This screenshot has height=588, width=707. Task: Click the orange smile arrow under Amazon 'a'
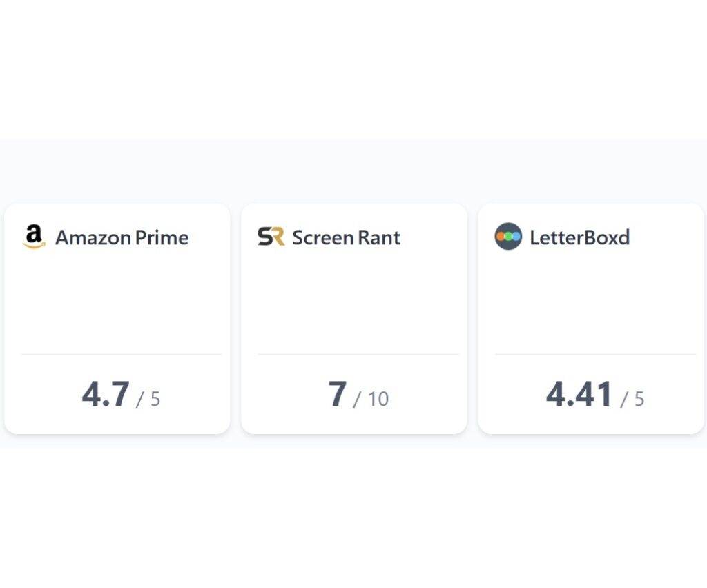35,245
